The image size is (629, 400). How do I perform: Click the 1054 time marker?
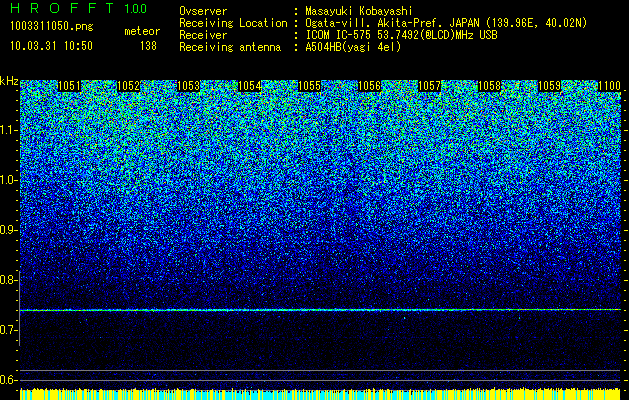click(x=250, y=86)
